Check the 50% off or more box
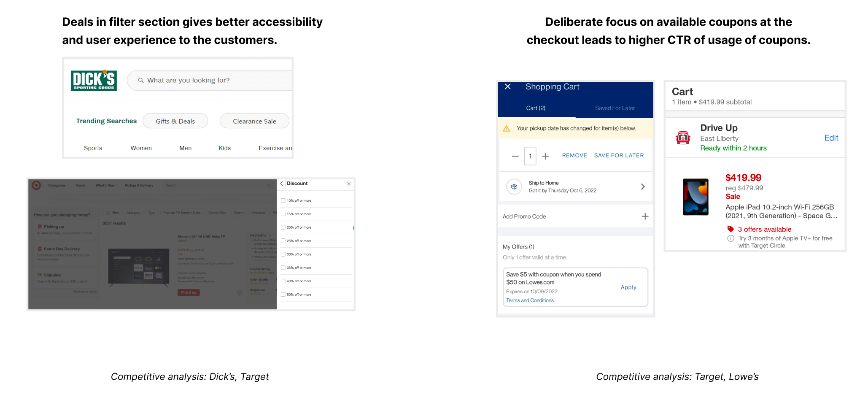The image size is (868, 411). point(283,295)
